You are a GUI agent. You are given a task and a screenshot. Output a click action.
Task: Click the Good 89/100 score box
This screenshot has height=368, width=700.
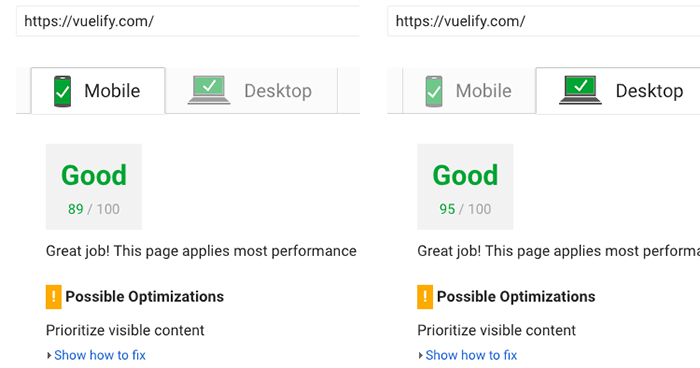tap(94, 187)
